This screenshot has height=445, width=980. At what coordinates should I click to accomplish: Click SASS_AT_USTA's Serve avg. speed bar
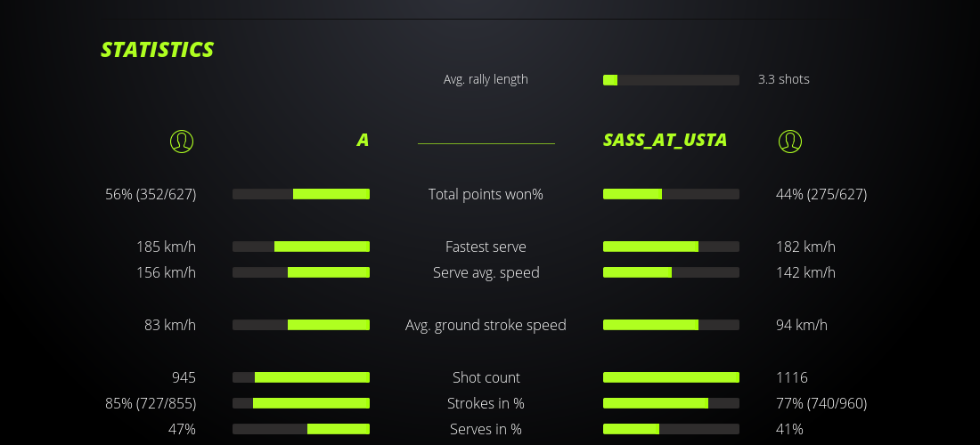671,272
